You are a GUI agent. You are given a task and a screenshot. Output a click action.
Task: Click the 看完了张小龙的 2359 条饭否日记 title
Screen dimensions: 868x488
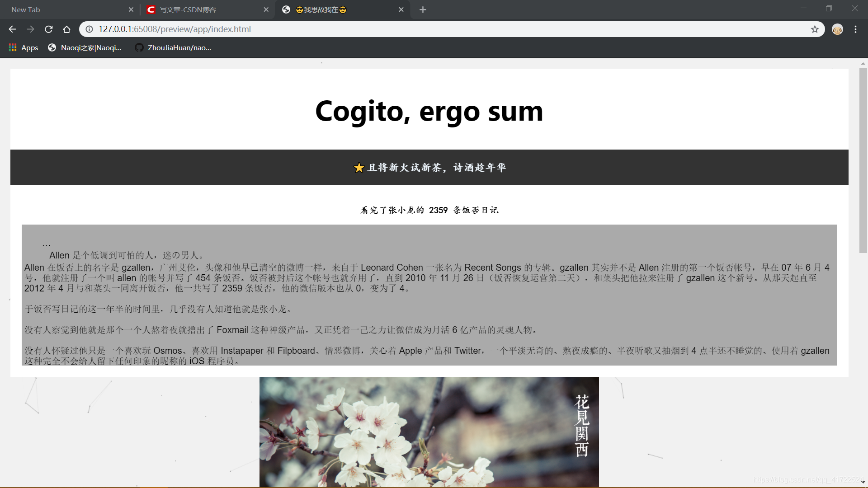tap(429, 210)
